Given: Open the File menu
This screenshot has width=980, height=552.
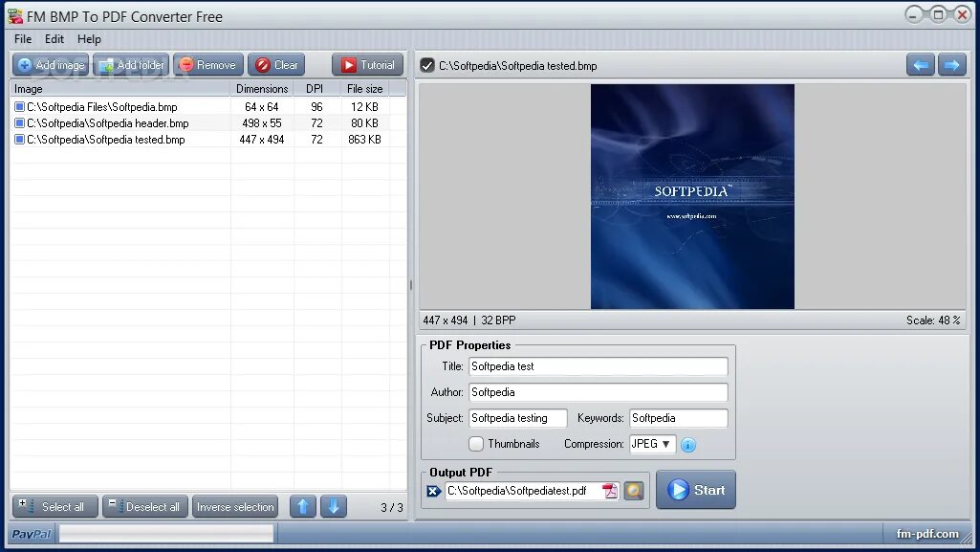Looking at the screenshot, I should pyautogui.click(x=23, y=39).
